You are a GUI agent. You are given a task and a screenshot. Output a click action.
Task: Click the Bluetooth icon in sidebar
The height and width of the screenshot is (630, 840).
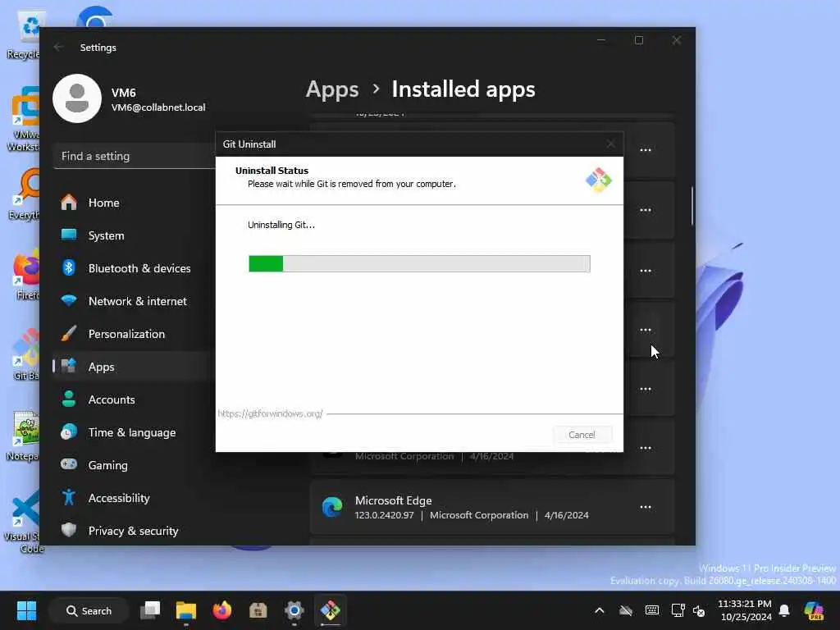[x=69, y=267]
